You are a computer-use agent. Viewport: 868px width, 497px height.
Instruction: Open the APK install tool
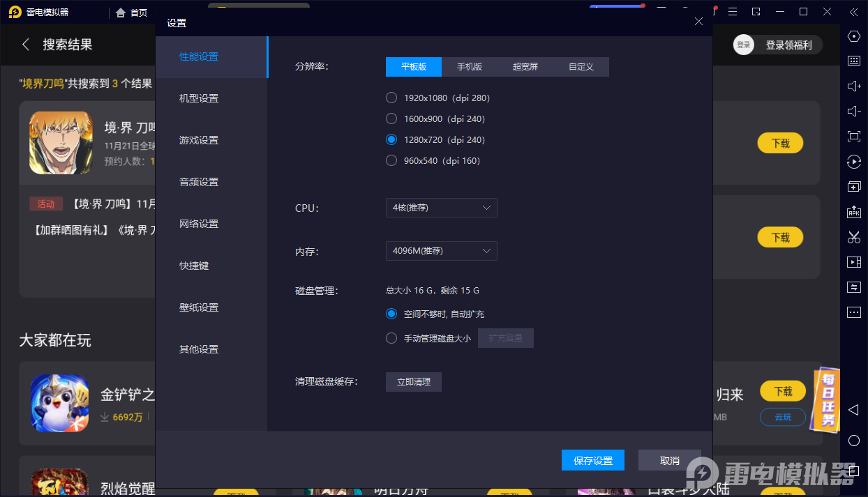[853, 212]
